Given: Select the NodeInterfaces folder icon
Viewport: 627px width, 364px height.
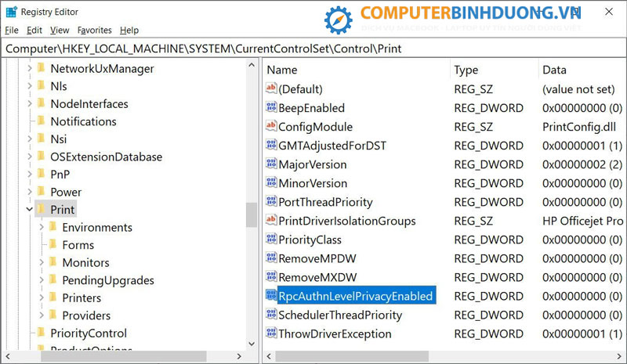Looking at the screenshot, I should [x=42, y=103].
